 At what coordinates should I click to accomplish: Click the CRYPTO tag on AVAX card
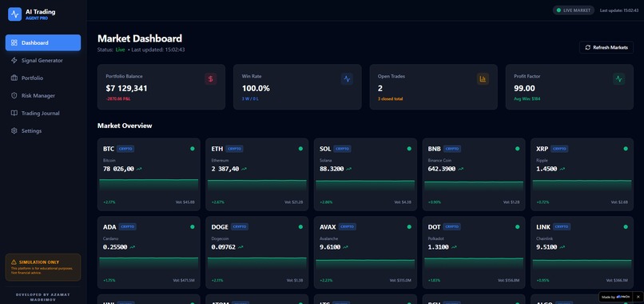click(x=348, y=226)
